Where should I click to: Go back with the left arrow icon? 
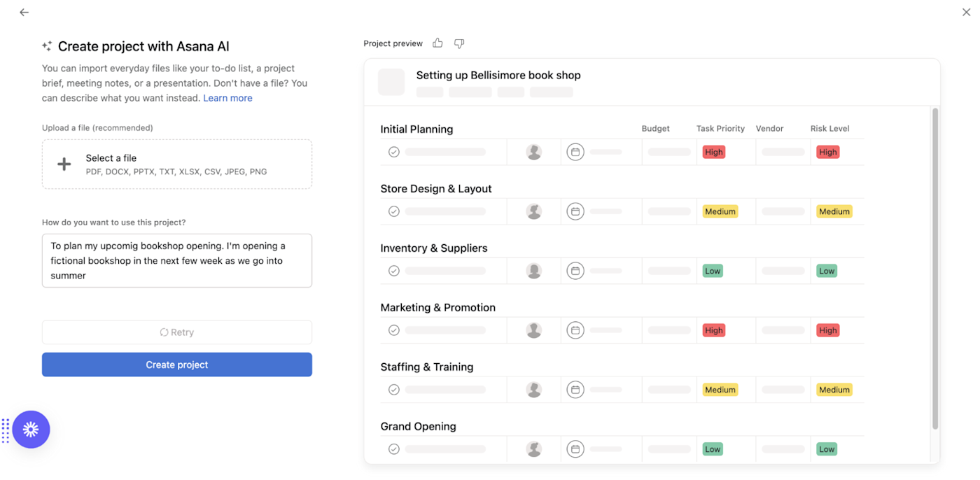(24, 13)
